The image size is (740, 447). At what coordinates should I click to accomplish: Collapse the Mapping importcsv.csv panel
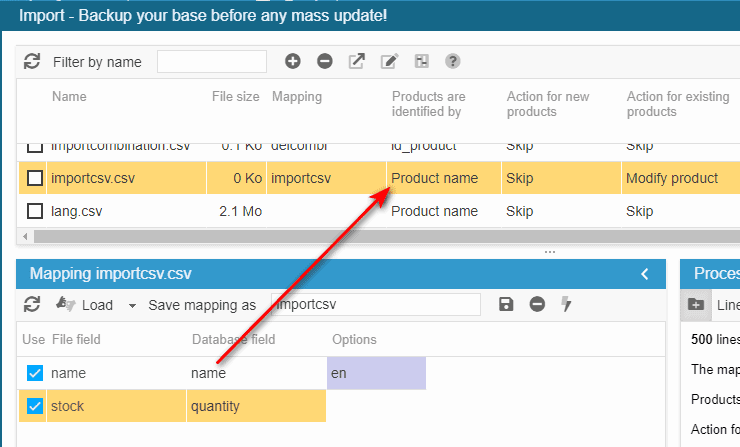click(x=645, y=274)
